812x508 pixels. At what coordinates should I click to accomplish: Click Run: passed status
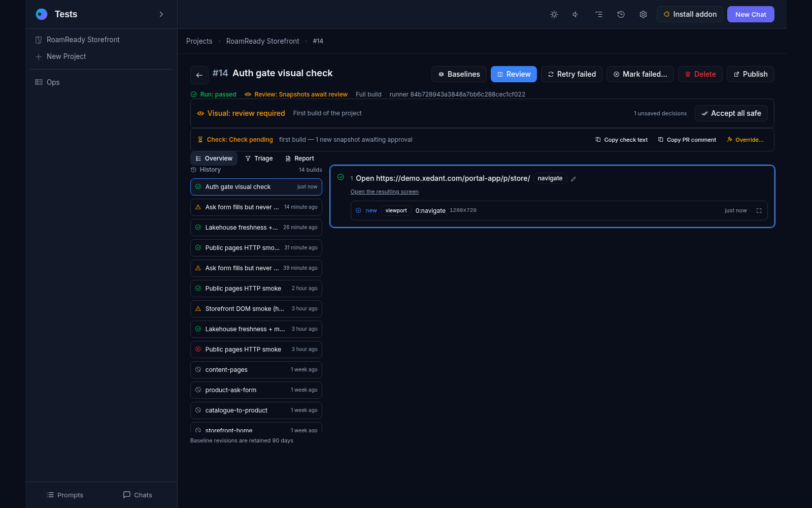point(214,94)
